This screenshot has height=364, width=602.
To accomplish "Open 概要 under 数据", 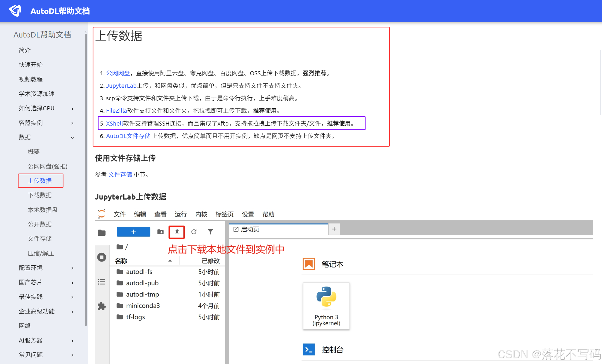I will (34, 152).
